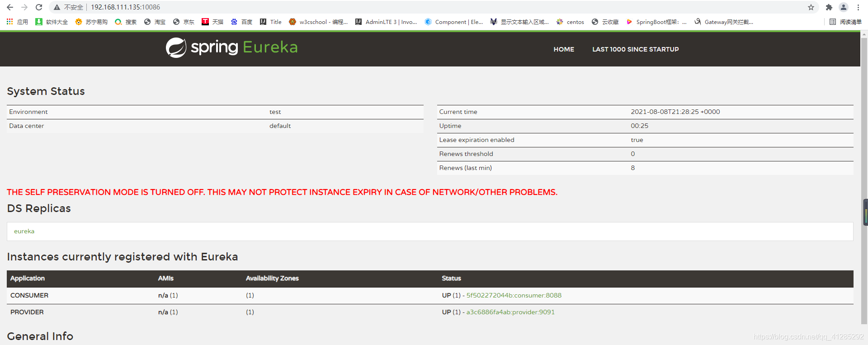
Task: Open the Component Element bookmark
Action: pyautogui.click(x=454, y=22)
